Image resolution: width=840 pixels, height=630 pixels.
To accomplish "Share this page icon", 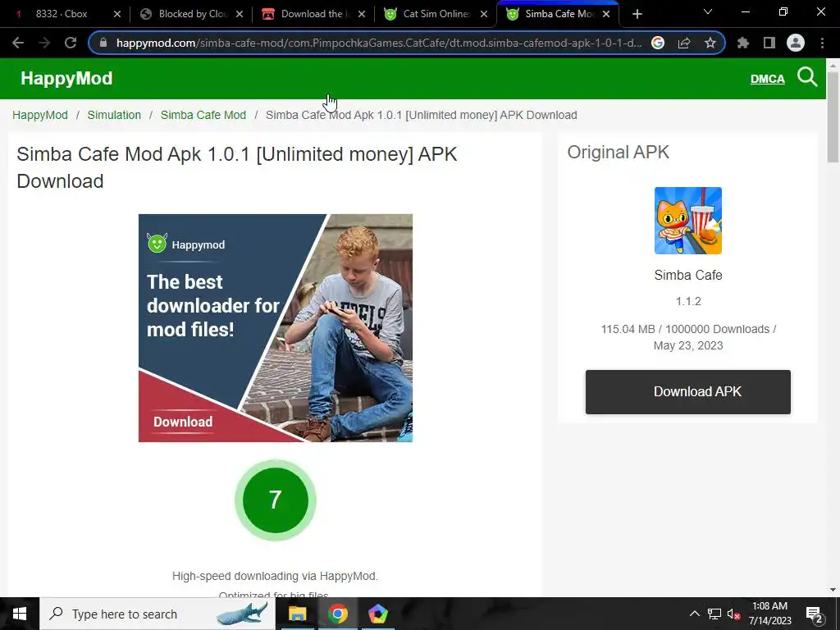I will (x=684, y=43).
